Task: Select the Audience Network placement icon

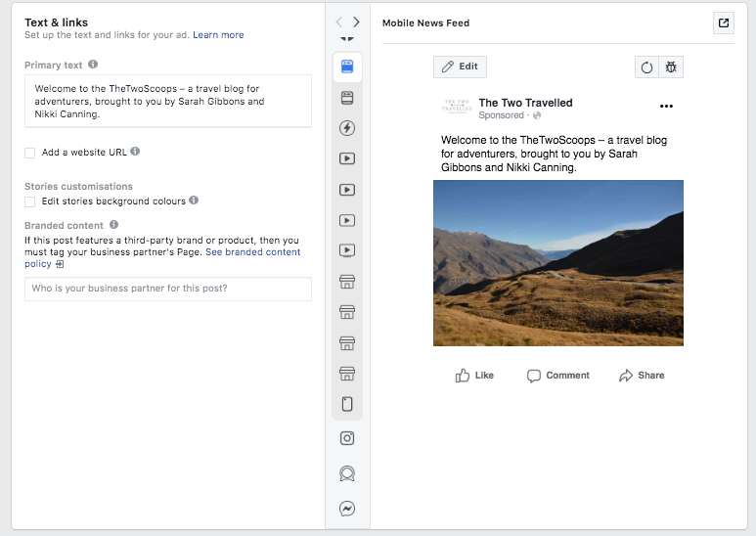Action: (x=347, y=473)
